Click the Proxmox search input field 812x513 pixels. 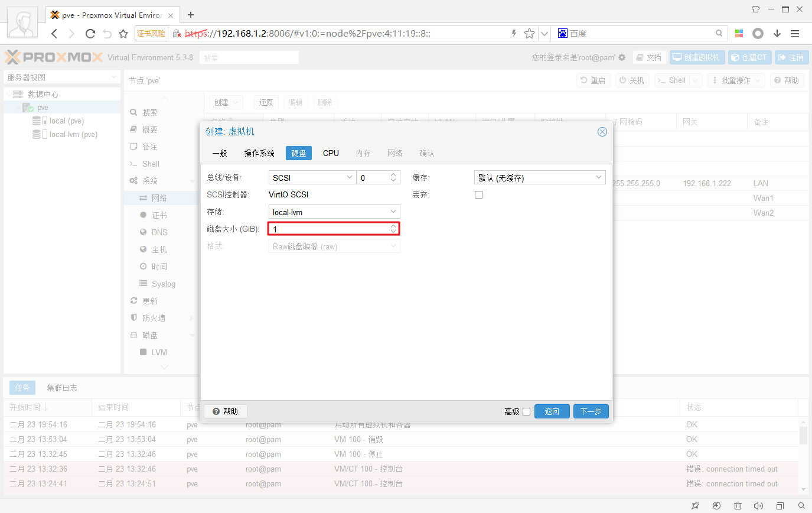pyautogui.click(x=249, y=57)
